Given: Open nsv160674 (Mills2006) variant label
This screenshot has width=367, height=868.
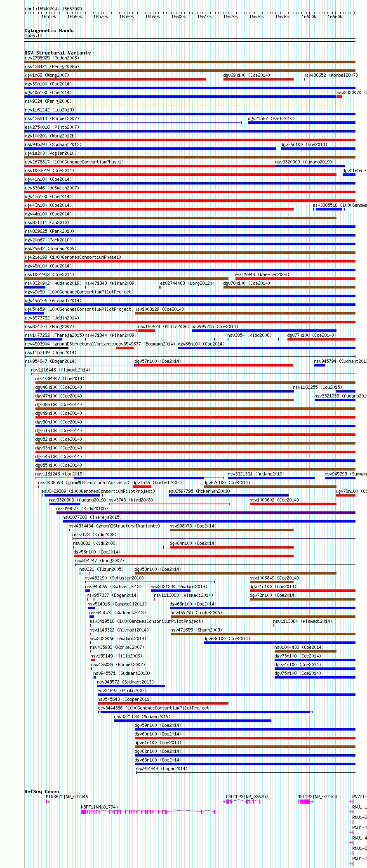Looking at the screenshot, I should click(163, 326).
